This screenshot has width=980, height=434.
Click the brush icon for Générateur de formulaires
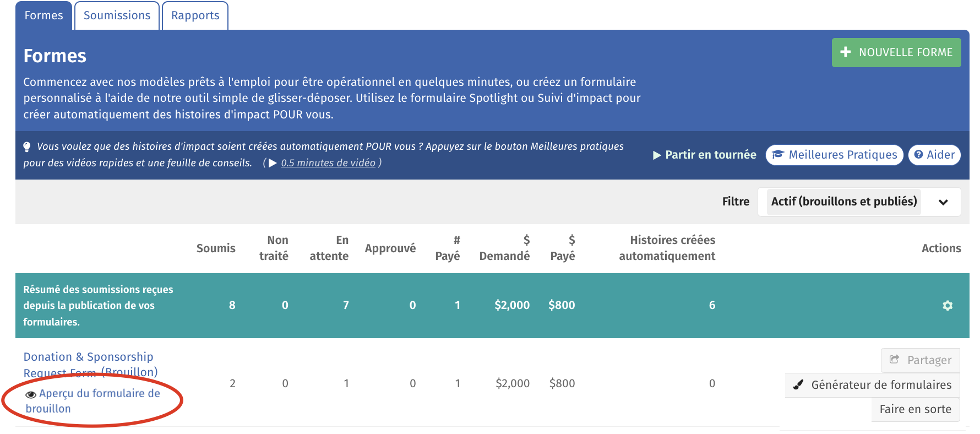798,384
